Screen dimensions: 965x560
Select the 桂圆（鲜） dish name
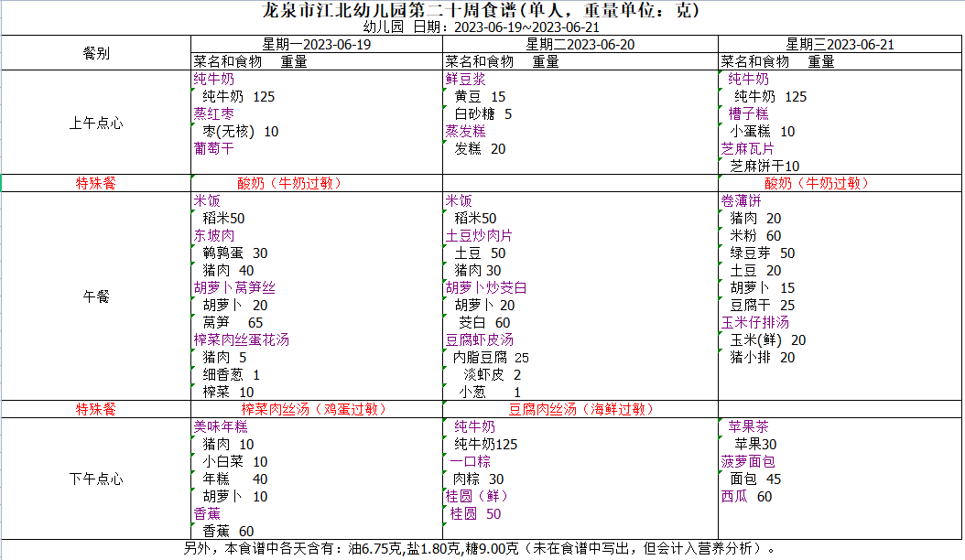(x=477, y=496)
